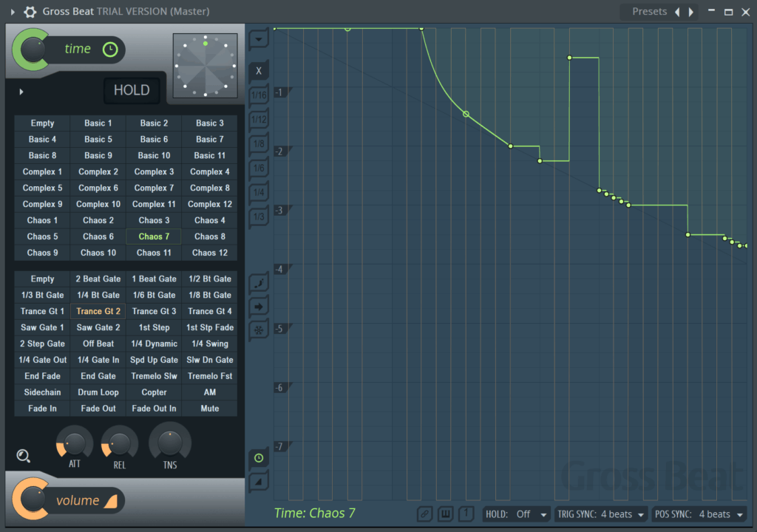Select volume preset Copter
The height and width of the screenshot is (532, 757).
[x=154, y=392]
